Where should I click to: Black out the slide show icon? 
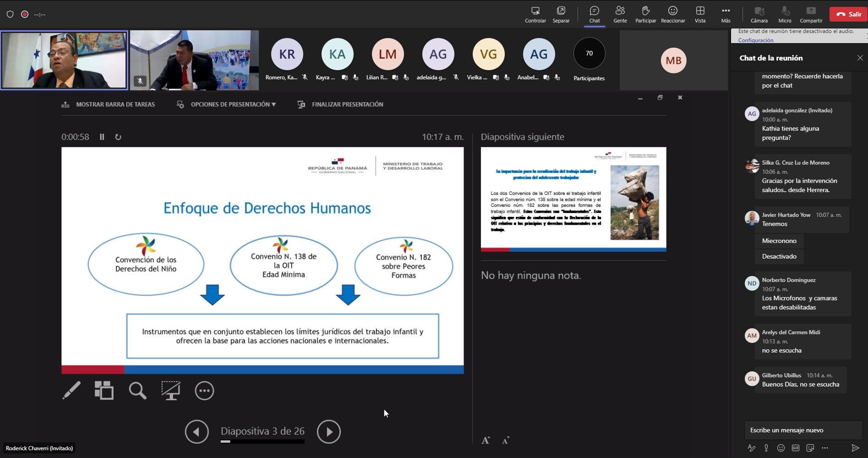pos(171,391)
